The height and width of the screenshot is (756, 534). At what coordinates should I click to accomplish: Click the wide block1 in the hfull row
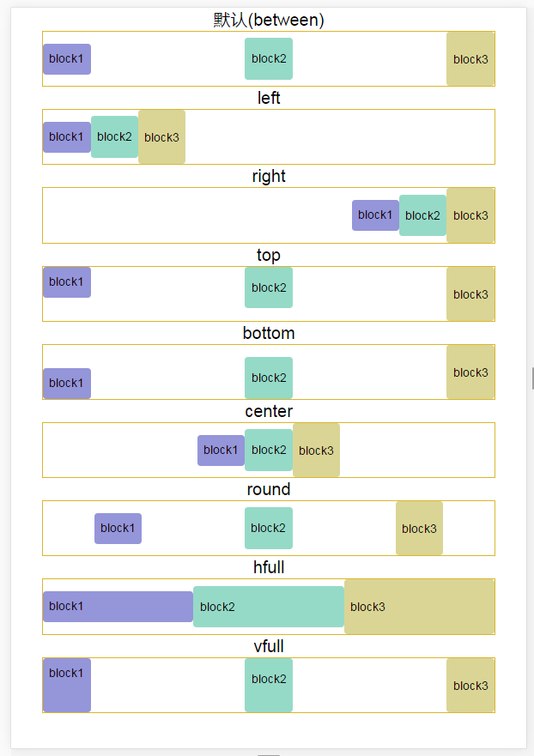(118, 606)
